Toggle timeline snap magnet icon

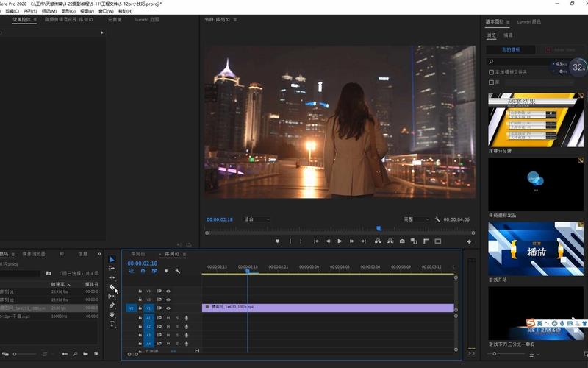pyautogui.click(x=143, y=271)
